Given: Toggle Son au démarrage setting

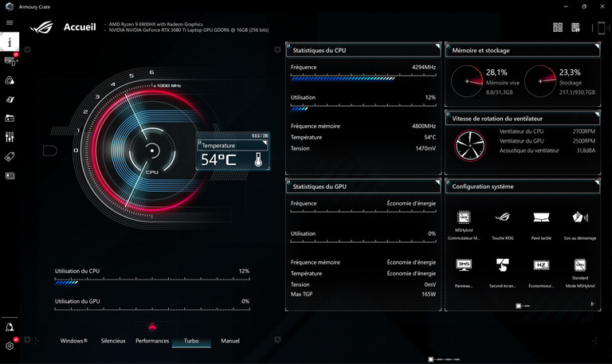Looking at the screenshot, I should pos(580,217).
